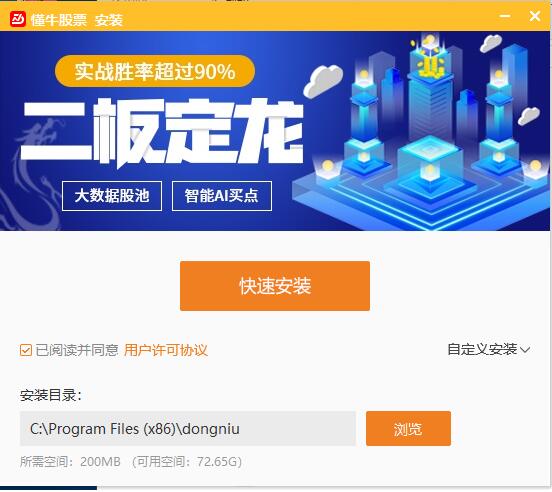Minimize the installer window
This screenshot has width=552, height=492.
click(505, 16)
